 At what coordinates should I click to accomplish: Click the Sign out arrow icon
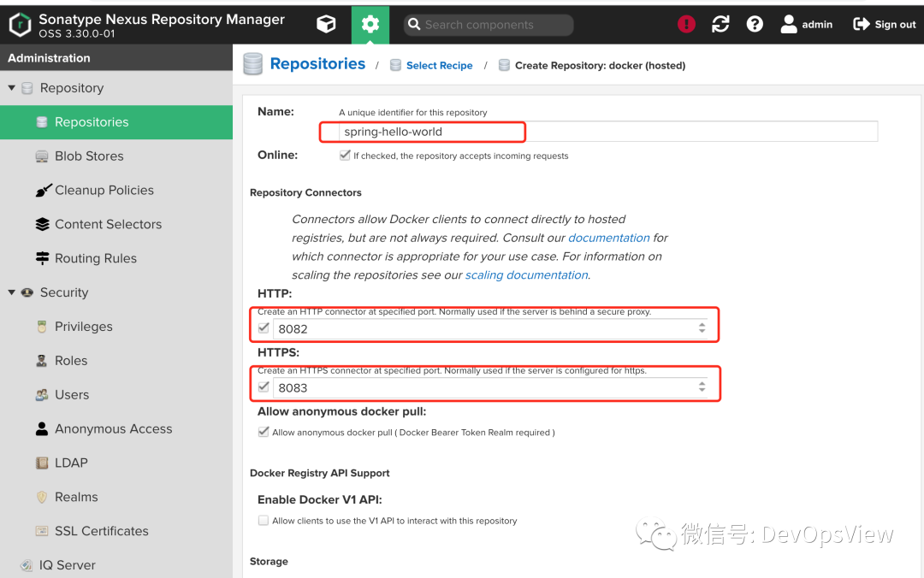pos(862,24)
